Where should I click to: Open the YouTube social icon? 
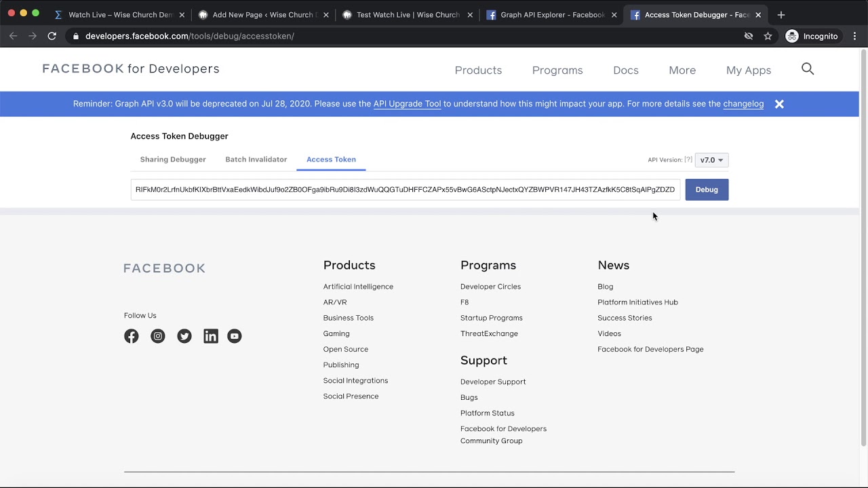pyautogui.click(x=235, y=336)
